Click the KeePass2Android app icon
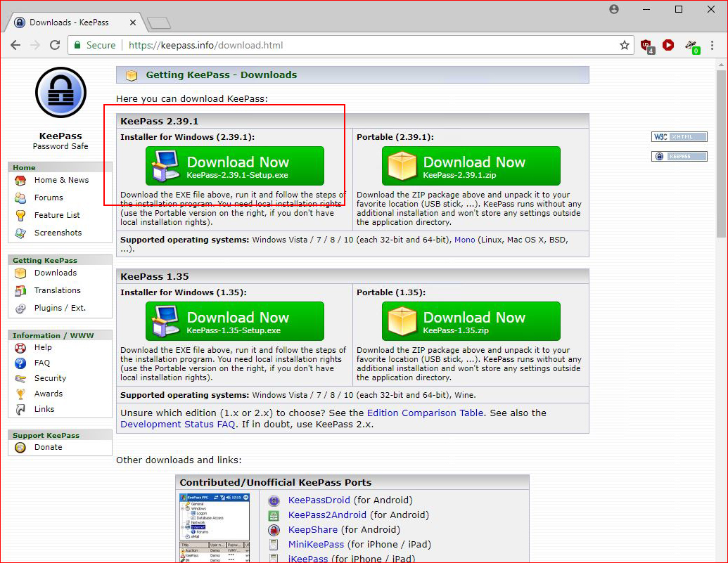 274,515
